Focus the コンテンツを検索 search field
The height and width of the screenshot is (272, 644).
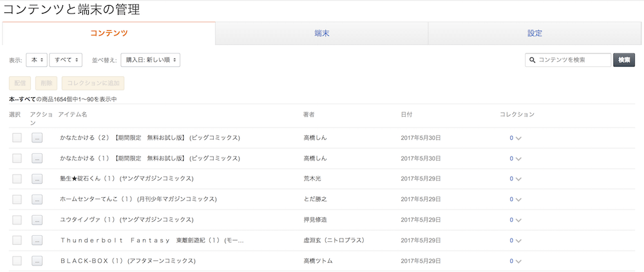568,60
